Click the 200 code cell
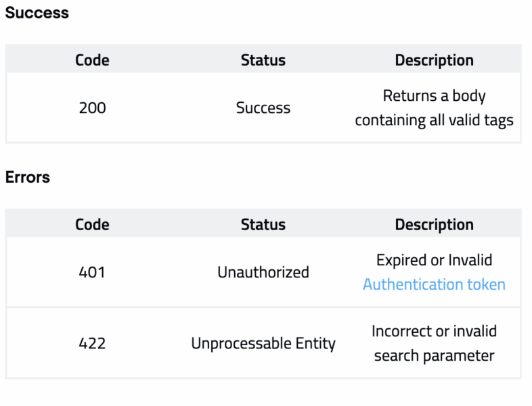532x406 pixels. point(92,108)
